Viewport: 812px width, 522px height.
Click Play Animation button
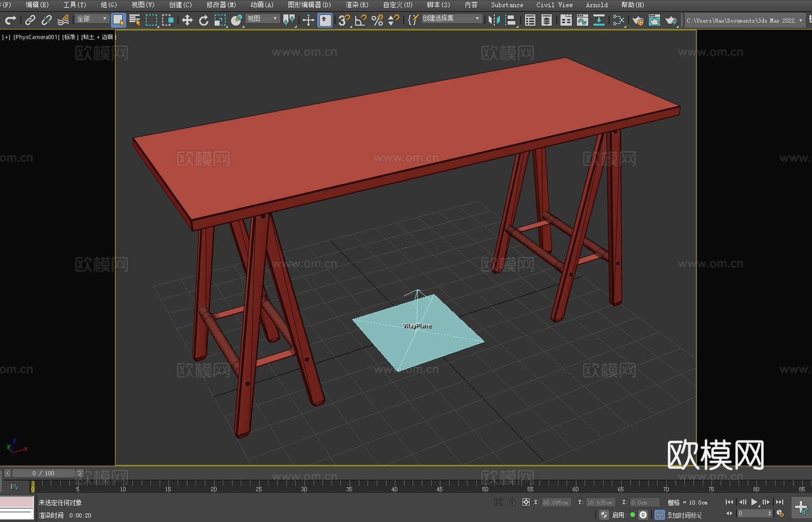(754, 502)
